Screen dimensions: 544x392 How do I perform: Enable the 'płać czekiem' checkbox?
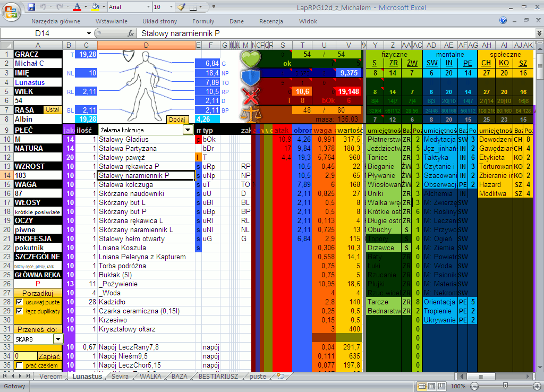pyautogui.click(x=19, y=365)
